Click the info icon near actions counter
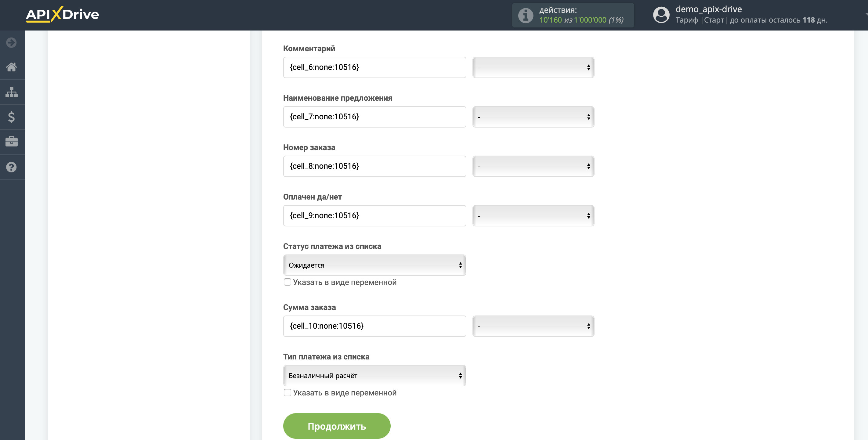 (x=525, y=15)
